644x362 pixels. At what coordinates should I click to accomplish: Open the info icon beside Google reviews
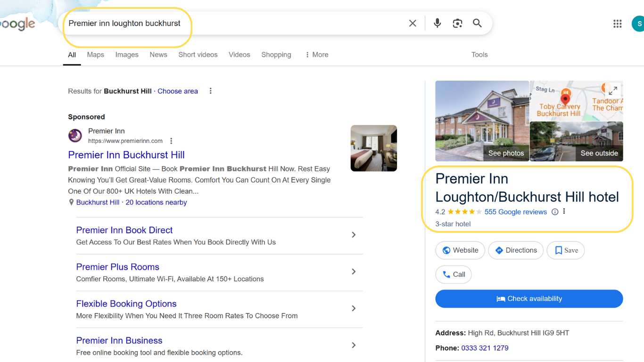[555, 212]
